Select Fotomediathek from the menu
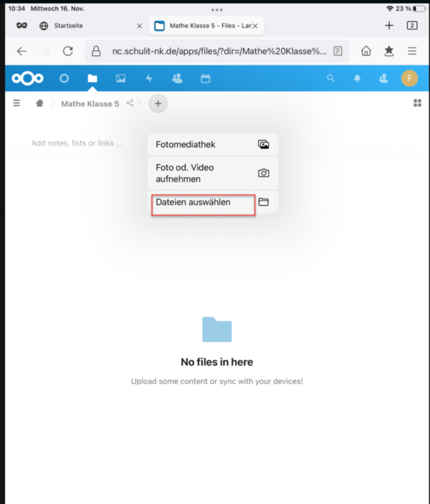The image size is (430, 504). tap(213, 144)
